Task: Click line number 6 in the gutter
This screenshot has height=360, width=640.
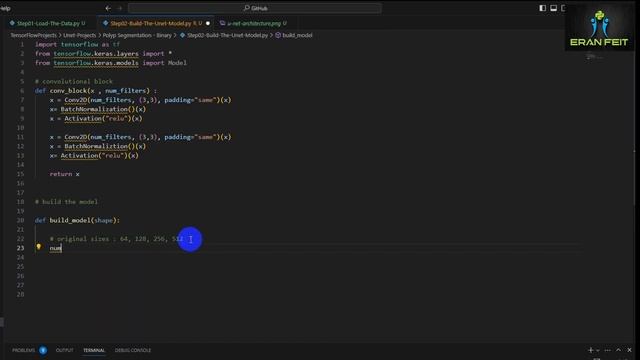Action: tap(22, 91)
